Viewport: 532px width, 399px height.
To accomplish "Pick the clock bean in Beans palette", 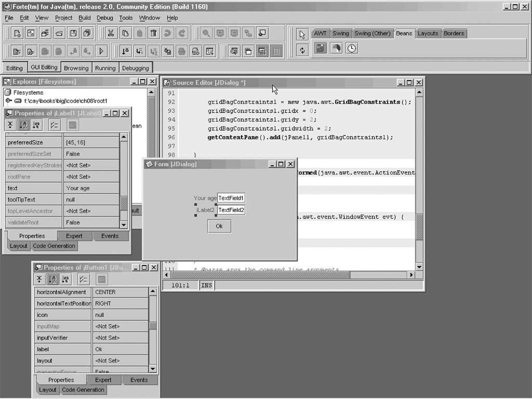I will [352, 48].
